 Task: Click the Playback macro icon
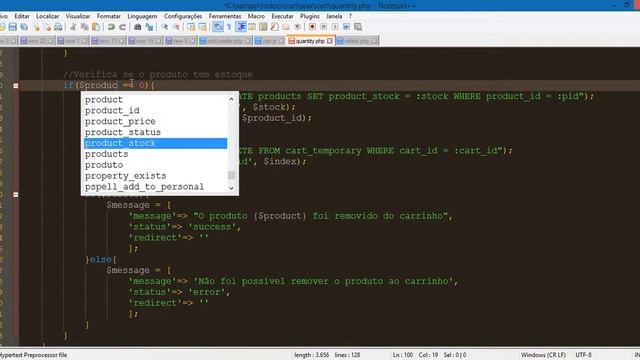tap(335, 27)
